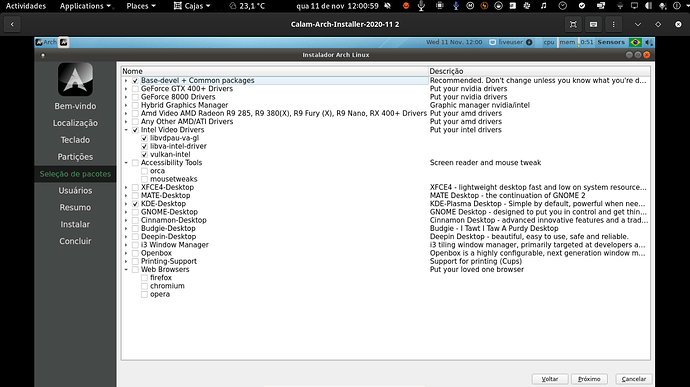Enable GeForce GTX 400+ Drivers checkbox
690x387 pixels.
135,89
